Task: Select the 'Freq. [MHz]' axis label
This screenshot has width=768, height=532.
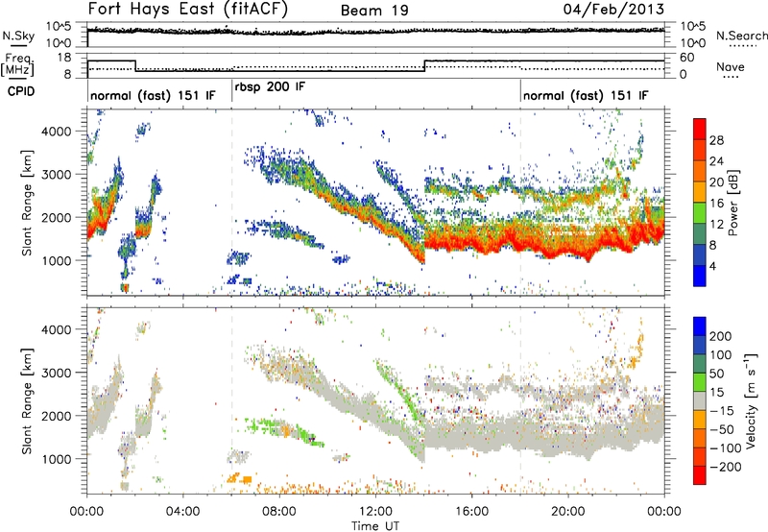Action: (x=17, y=64)
